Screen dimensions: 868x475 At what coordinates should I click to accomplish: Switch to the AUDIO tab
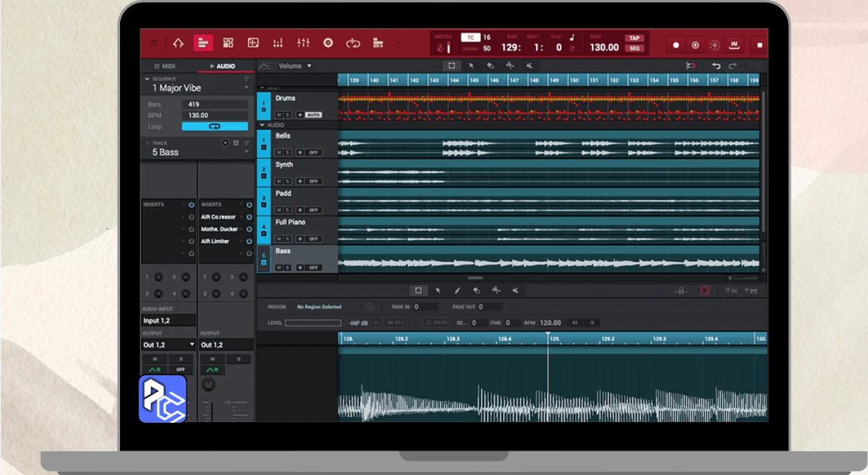(x=222, y=66)
